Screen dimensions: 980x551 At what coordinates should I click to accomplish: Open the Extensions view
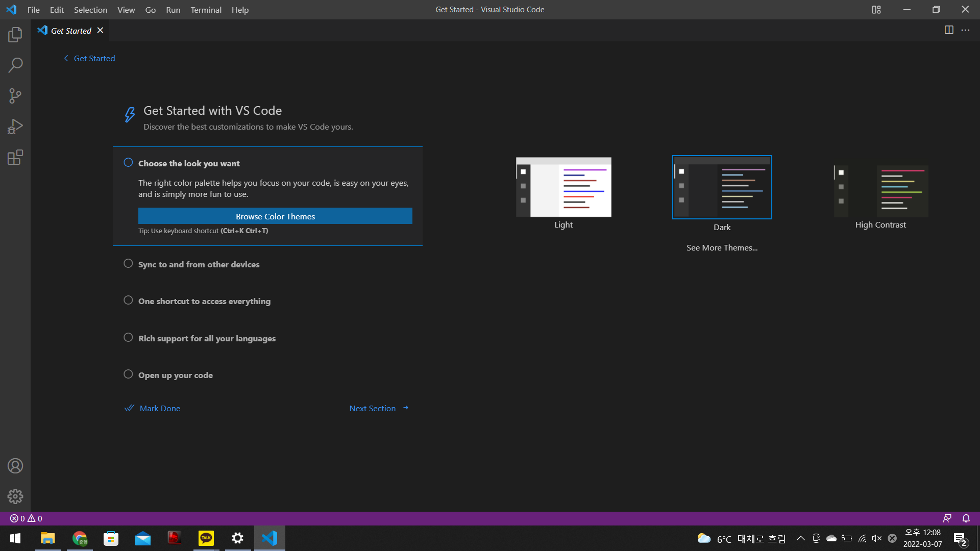(15, 157)
